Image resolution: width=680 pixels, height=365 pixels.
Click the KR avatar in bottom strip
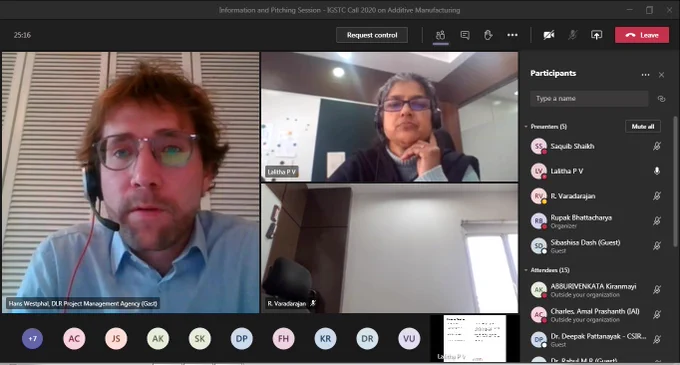pyautogui.click(x=325, y=339)
